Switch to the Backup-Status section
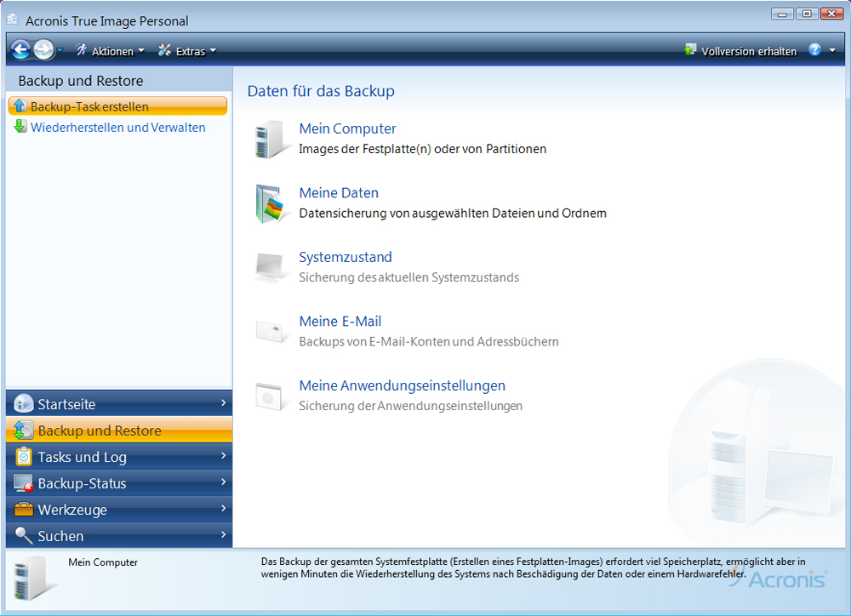Image resolution: width=851 pixels, height=616 pixels. pos(119,483)
